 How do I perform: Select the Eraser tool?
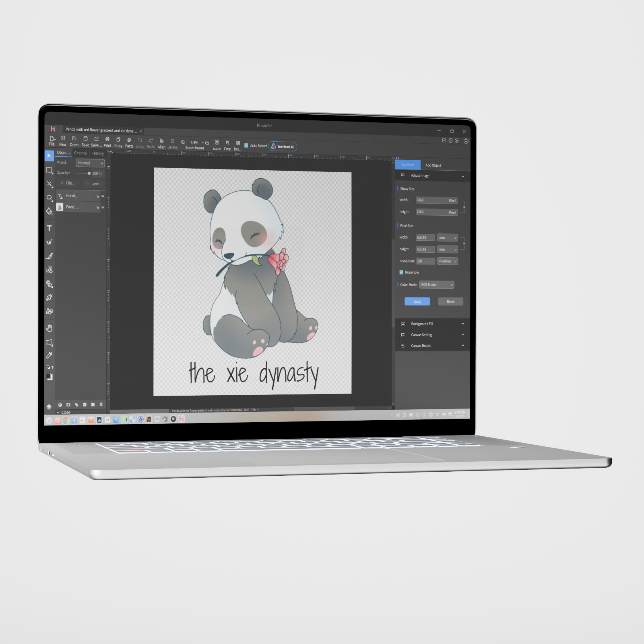[x=49, y=270]
